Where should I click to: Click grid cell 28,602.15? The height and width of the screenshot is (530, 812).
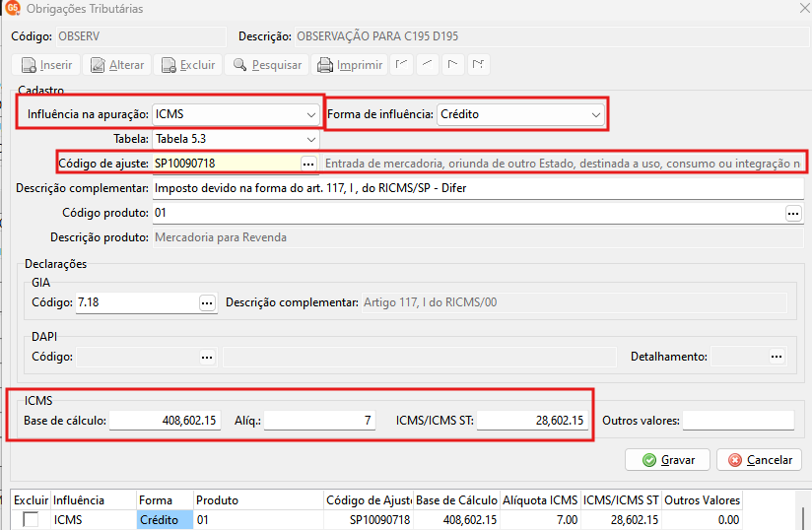point(621,519)
